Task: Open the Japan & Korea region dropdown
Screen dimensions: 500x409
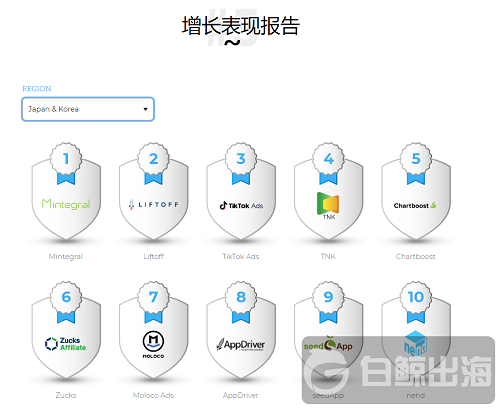Action: tap(88, 109)
